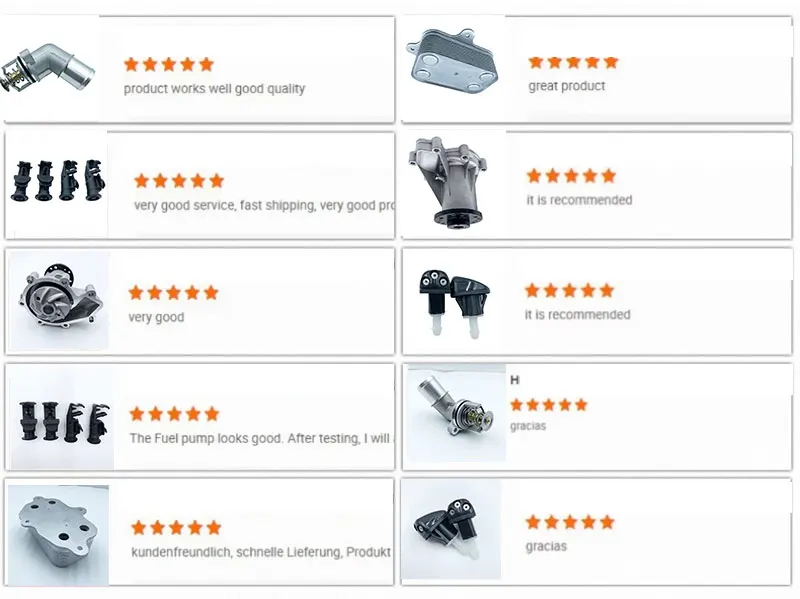Select the review text product works well good quality
This screenshot has height=599, width=800.
coord(214,89)
